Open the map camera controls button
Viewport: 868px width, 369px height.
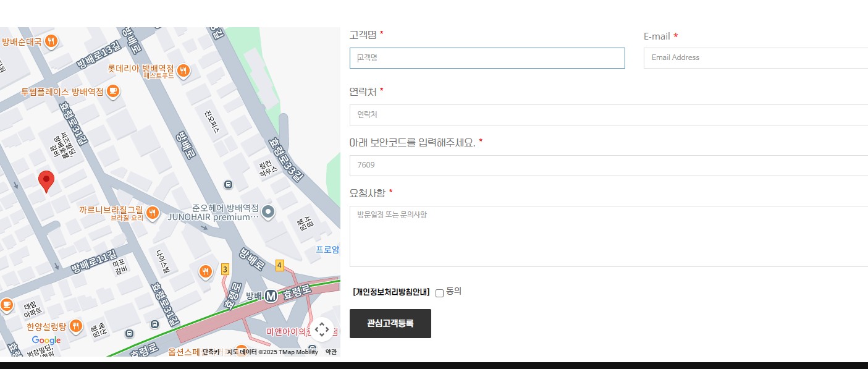pyautogui.click(x=322, y=329)
